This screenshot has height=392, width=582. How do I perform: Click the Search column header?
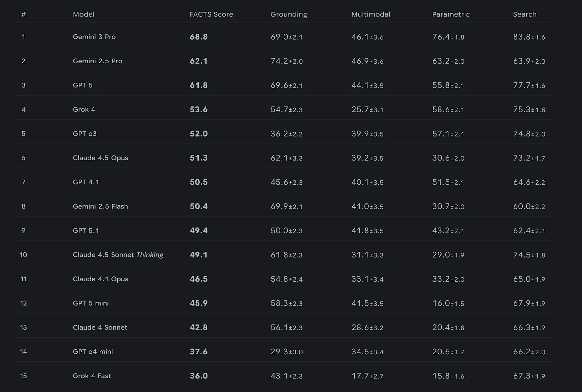click(x=524, y=14)
